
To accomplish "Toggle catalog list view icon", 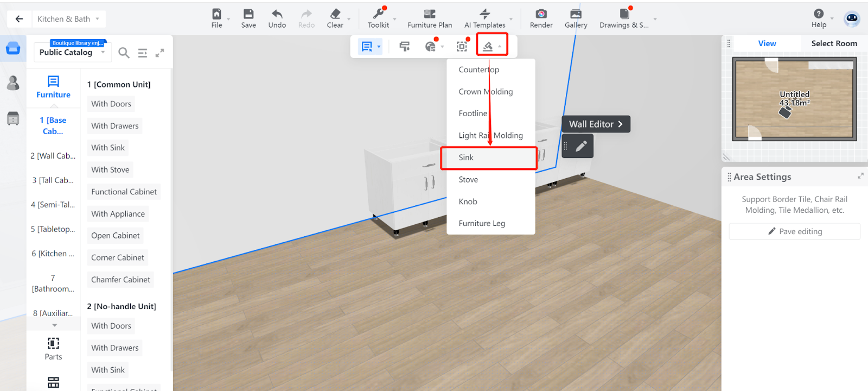I will click(142, 53).
